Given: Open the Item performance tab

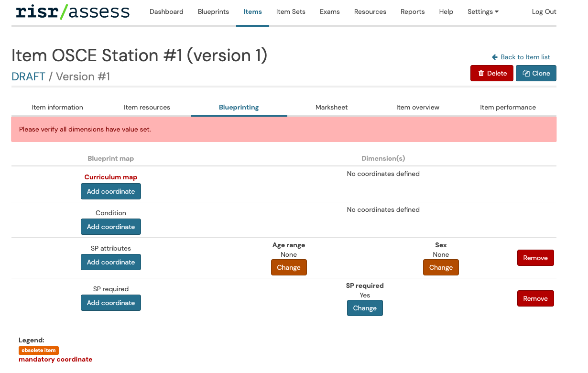Looking at the screenshot, I should click(508, 107).
